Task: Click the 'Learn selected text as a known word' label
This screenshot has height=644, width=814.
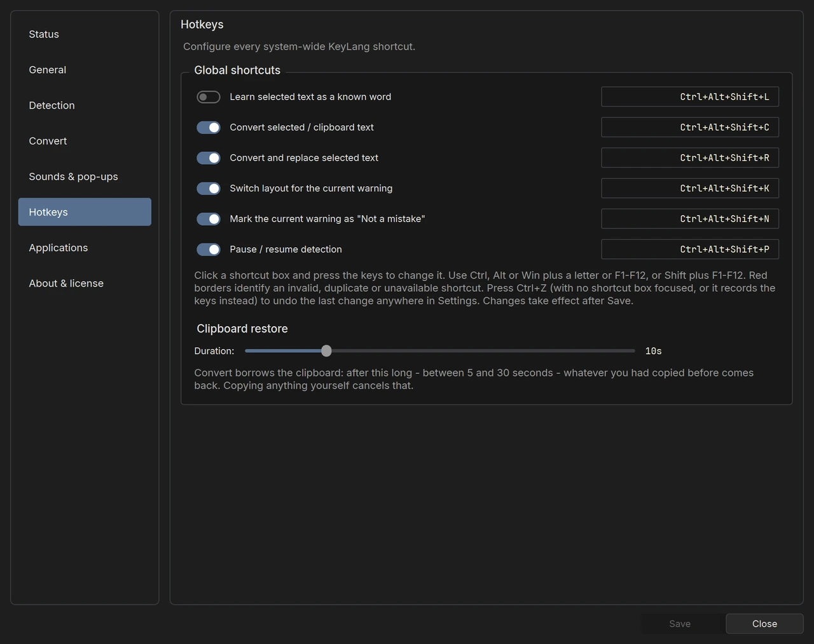Action: click(310, 97)
